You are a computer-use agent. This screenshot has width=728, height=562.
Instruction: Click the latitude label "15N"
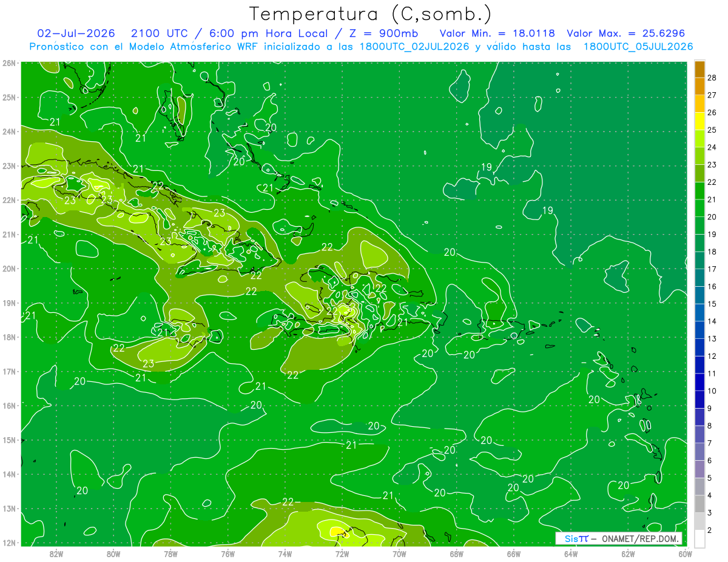point(8,440)
